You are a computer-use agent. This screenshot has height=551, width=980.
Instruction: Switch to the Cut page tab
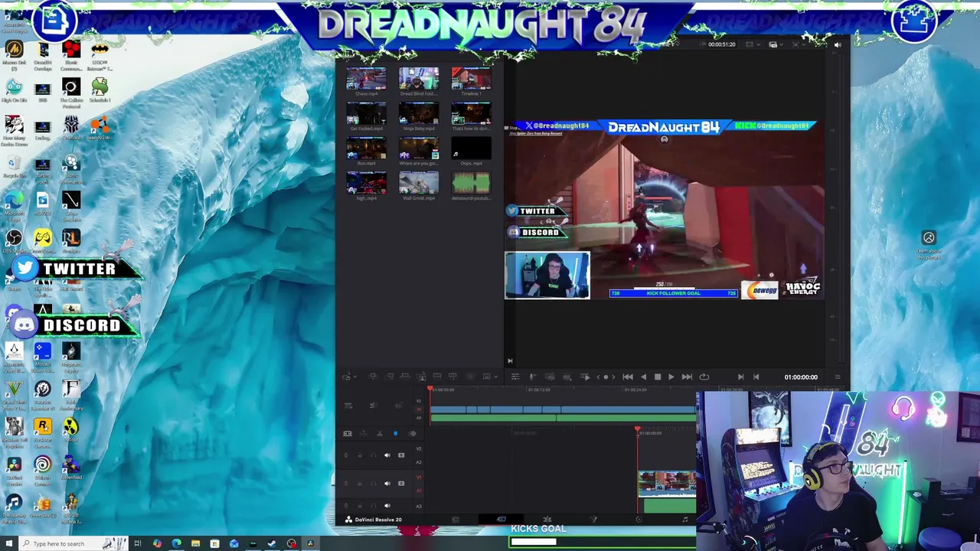click(501, 520)
